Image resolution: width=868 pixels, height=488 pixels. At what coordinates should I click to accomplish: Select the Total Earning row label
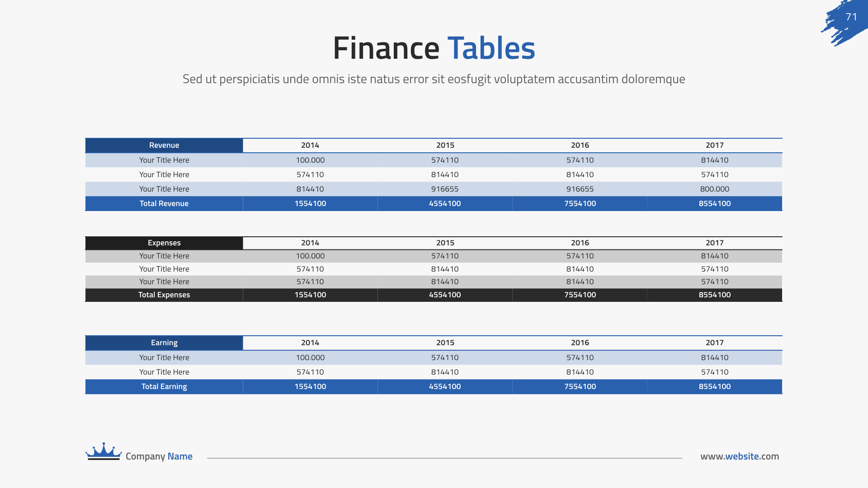164,387
